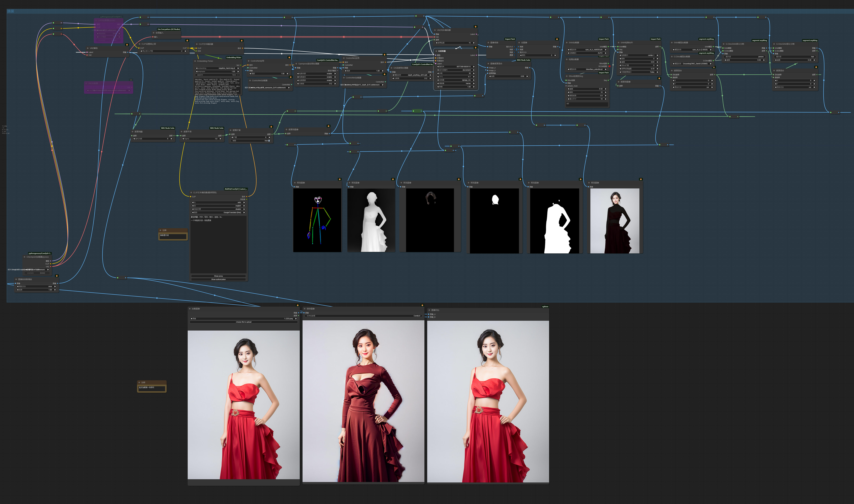The width and height of the screenshot is (854, 504).
Task: Click fox badge on VAE解码 node
Action: [127, 45]
